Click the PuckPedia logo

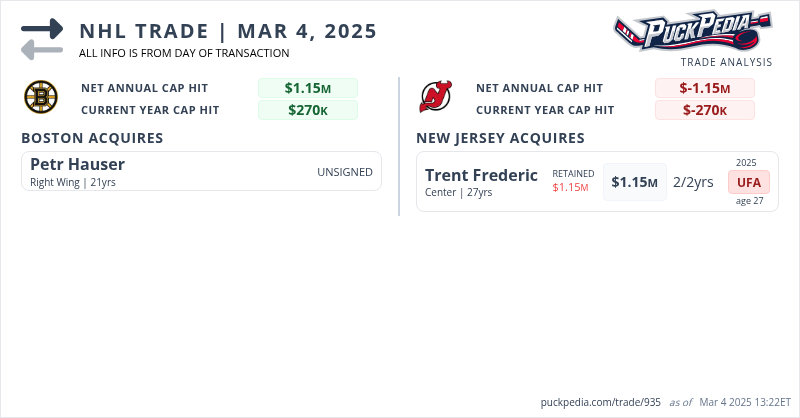pyautogui.click(x=693, y=31)
